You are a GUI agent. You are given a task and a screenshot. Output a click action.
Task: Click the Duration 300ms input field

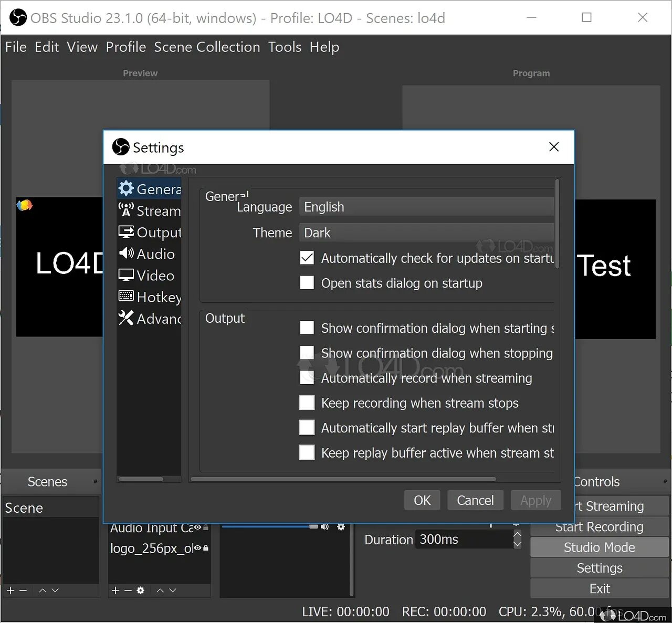point(464,539)
